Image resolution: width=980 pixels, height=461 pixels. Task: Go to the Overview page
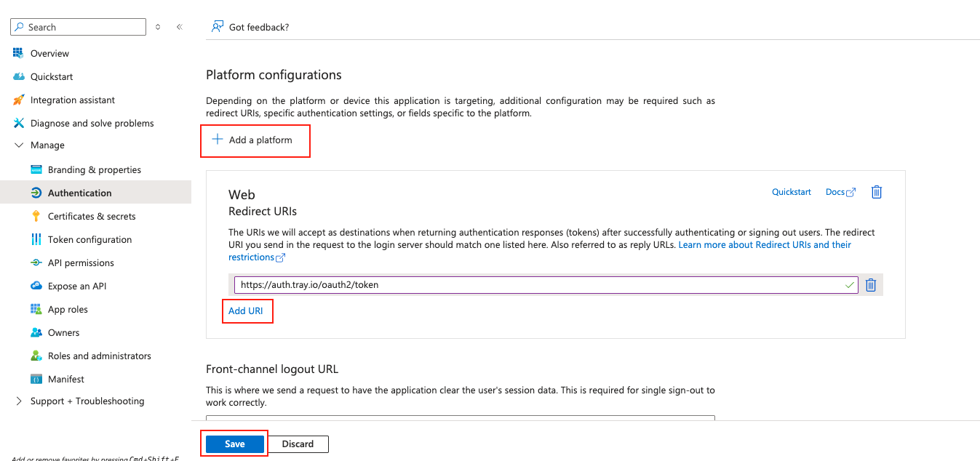49,53
